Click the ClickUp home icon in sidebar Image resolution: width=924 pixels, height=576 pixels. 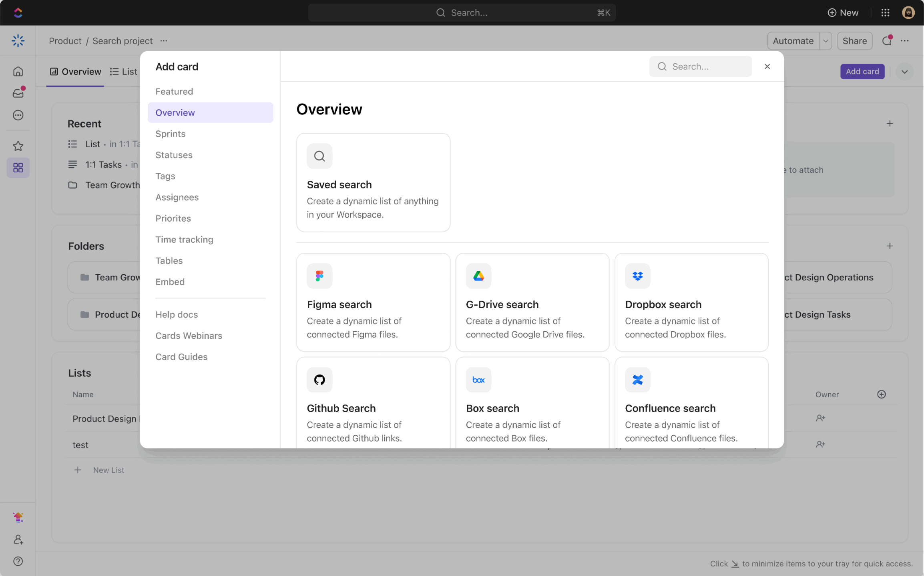(18, 72)
